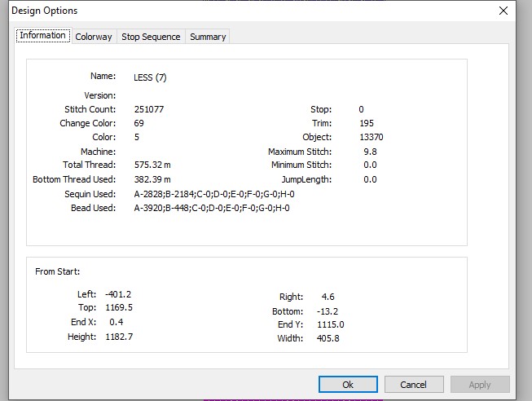
Task: Open the Summary tab
Action: 208,37
